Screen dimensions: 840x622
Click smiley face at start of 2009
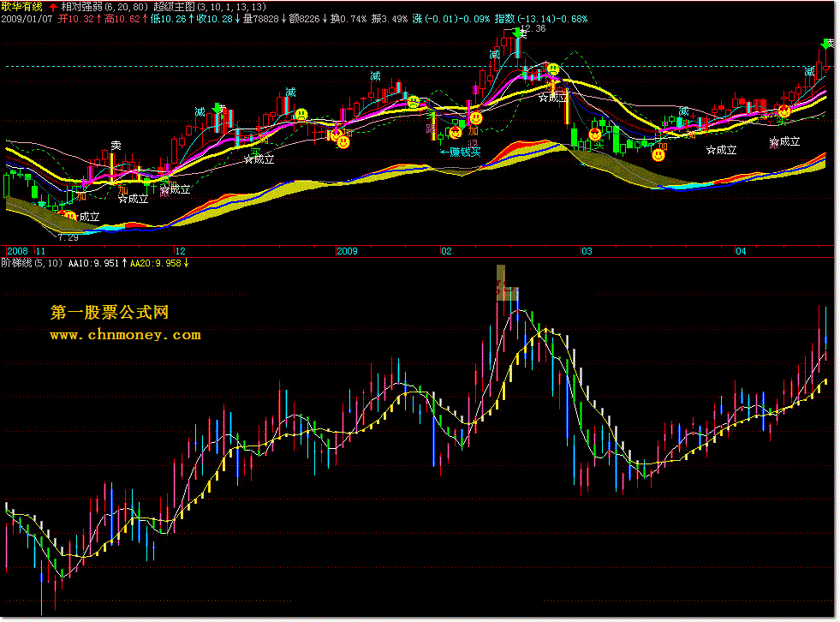pos(343,142)
